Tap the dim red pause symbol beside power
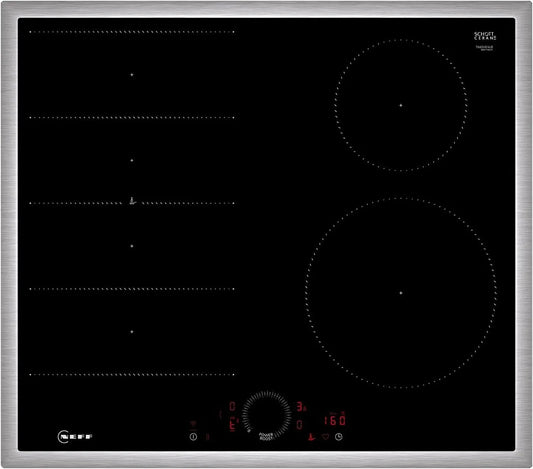533x469 pixels. coord(207,437)
